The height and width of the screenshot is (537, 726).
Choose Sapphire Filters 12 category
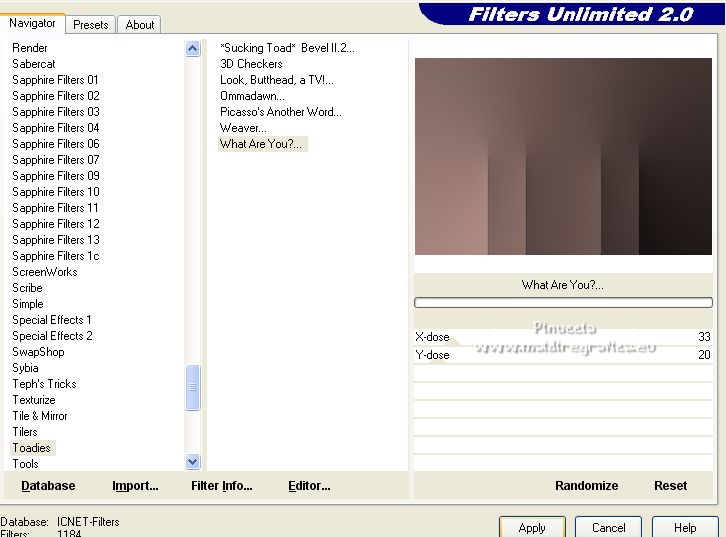click(x=56, y=224)
